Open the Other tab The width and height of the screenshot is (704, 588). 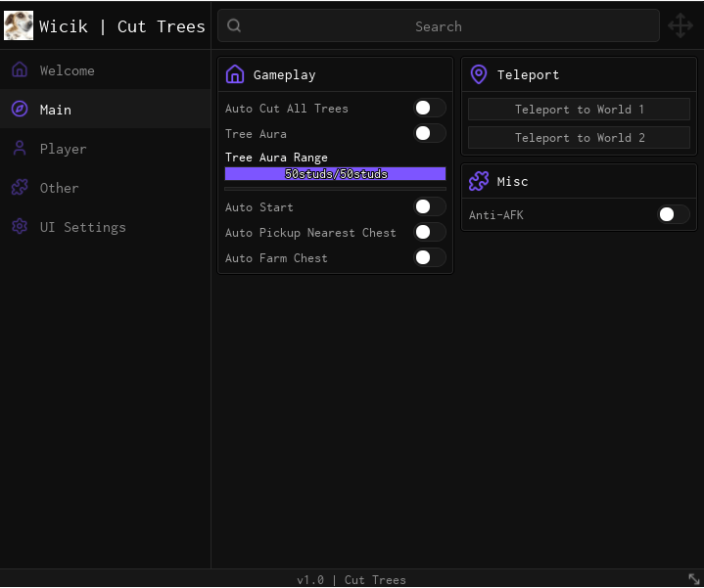(x=106, y=188)
